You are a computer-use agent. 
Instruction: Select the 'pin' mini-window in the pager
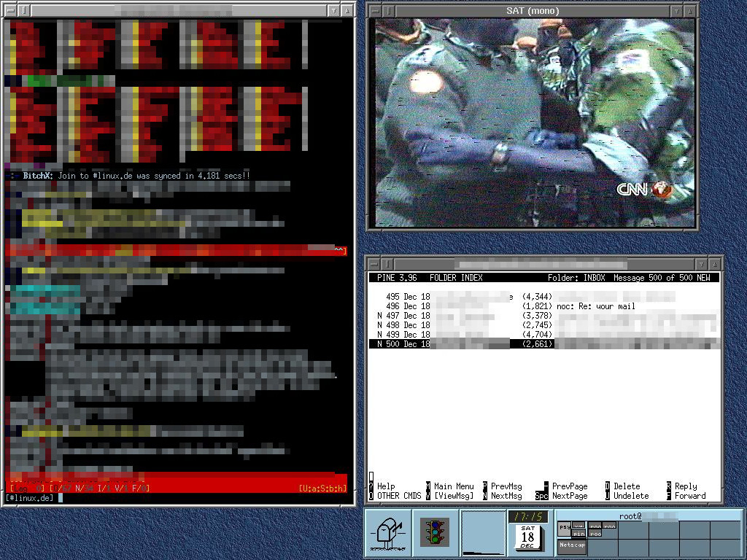578,534
